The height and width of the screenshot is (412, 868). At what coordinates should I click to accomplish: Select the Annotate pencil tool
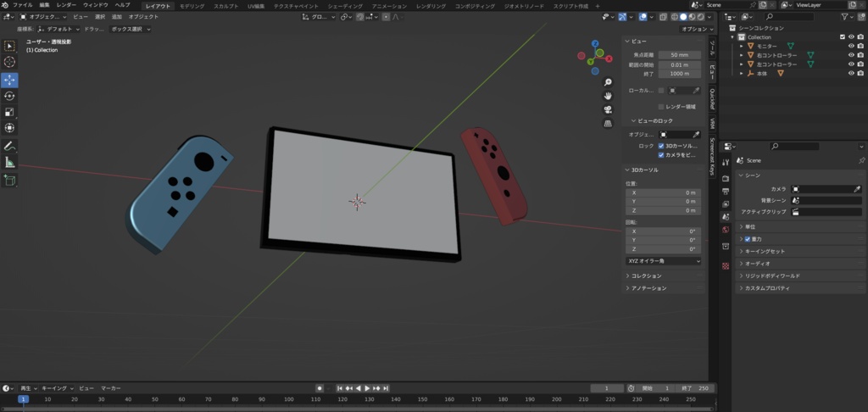click(9, 146)
